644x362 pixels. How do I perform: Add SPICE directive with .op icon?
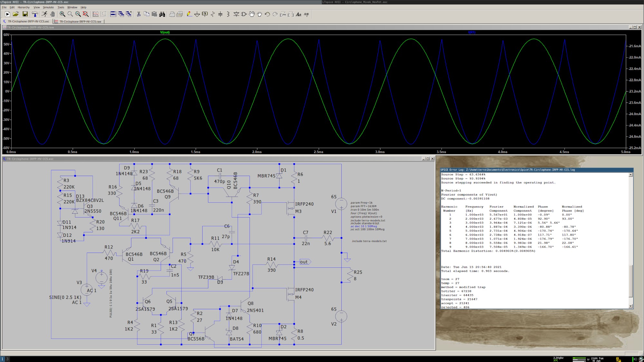point(306,14)
